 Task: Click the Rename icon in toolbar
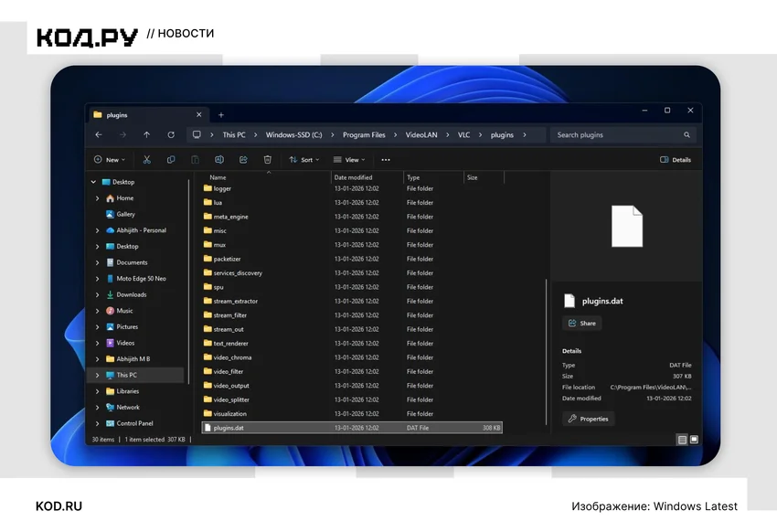[x=219, y=159]
